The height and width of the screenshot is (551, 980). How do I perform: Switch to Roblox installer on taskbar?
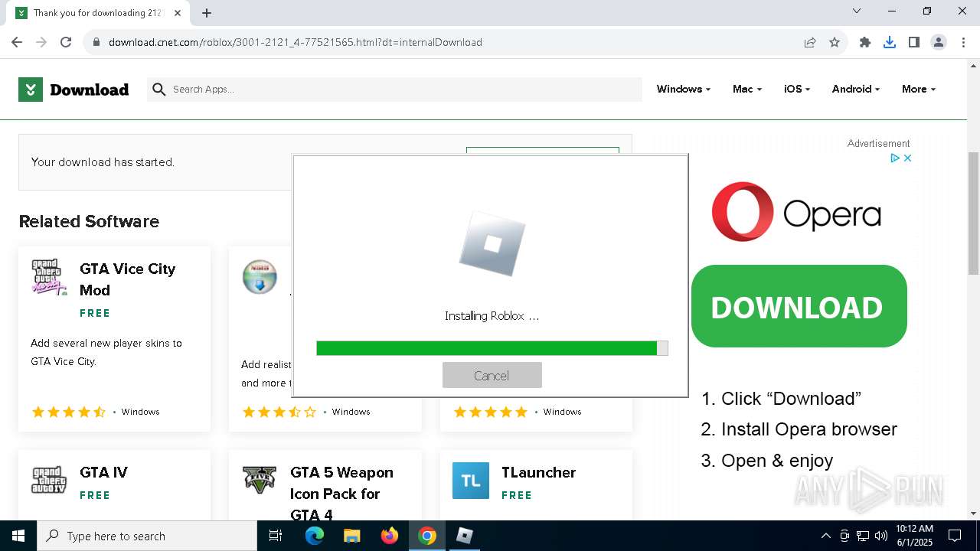coord(465,536)
